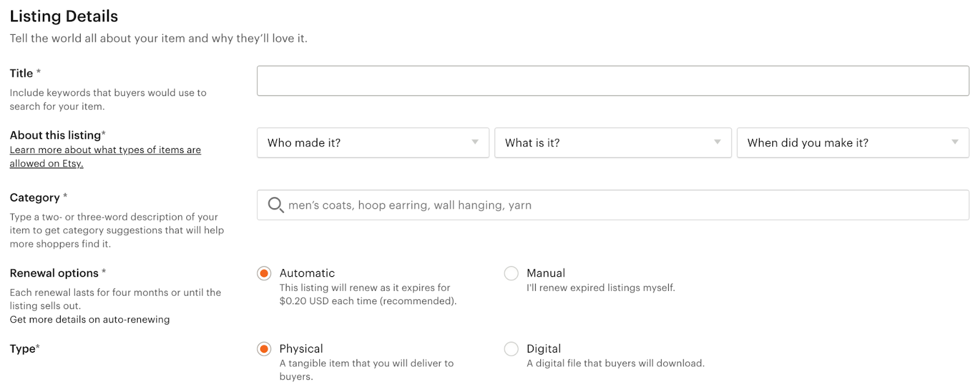The height and width of the screenshot is (390, 980).
Task: Expand the What is it? dropdown
Action: [613, 143]
